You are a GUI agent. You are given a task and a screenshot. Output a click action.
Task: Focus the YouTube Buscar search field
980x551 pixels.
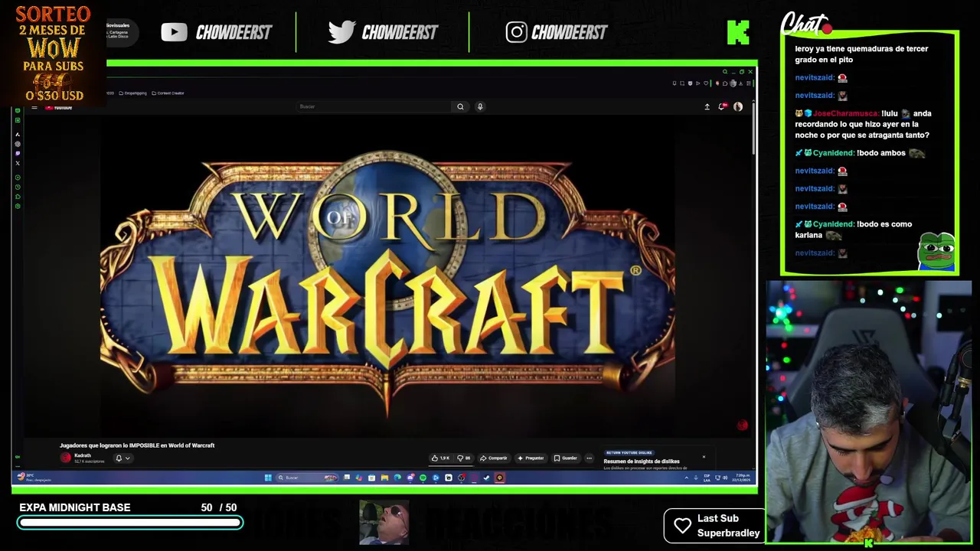point(375,106)
